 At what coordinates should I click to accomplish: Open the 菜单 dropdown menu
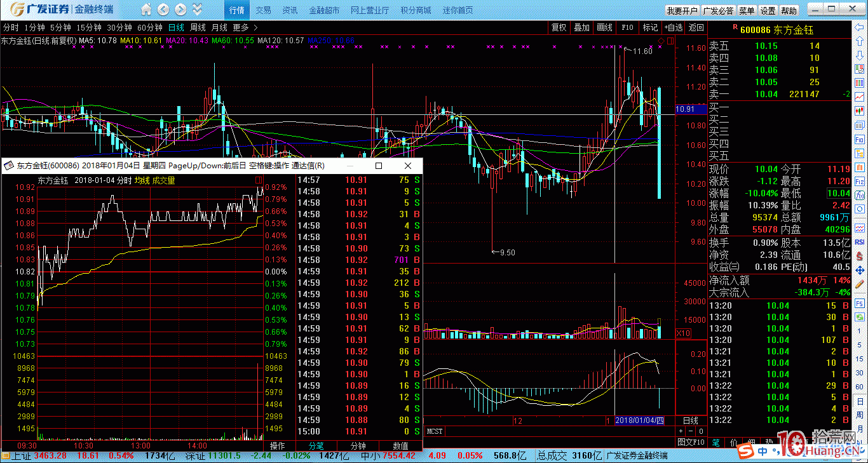[747, 11]
